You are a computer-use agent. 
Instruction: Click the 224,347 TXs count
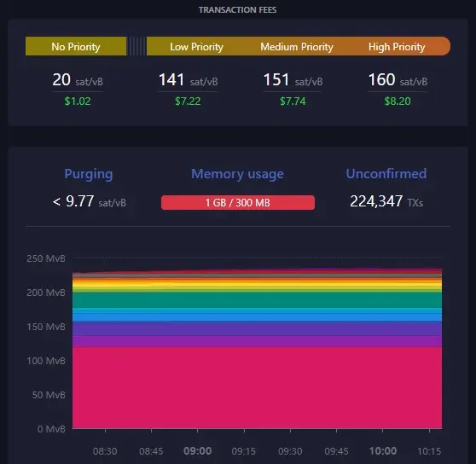386,201
